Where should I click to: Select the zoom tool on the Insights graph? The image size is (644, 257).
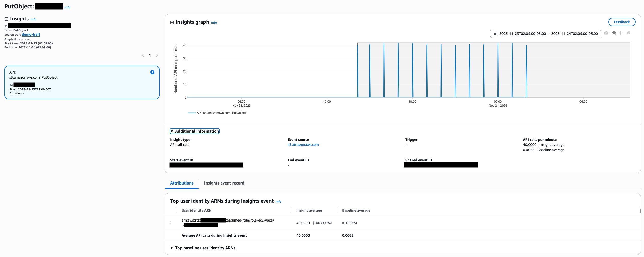coord(614,33)
